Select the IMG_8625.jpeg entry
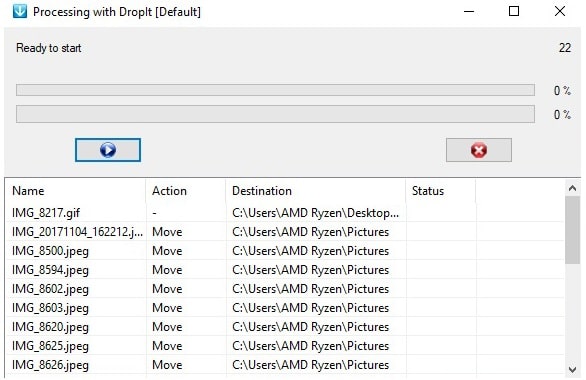Image resolution: width=586 pixels, height=380 pixels. click(x=50, y=346)
